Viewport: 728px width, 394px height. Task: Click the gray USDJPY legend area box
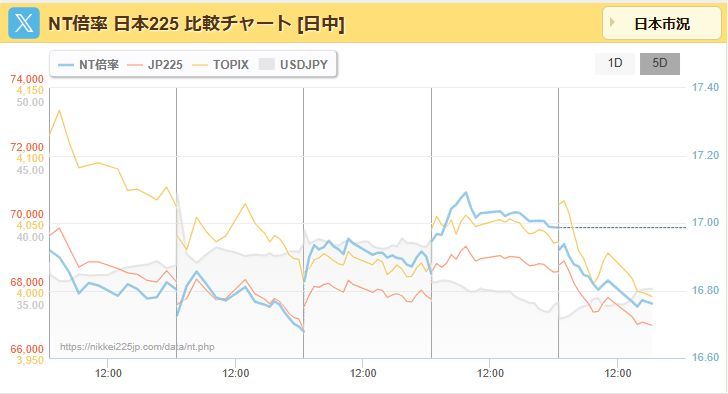tap(267, 65)
